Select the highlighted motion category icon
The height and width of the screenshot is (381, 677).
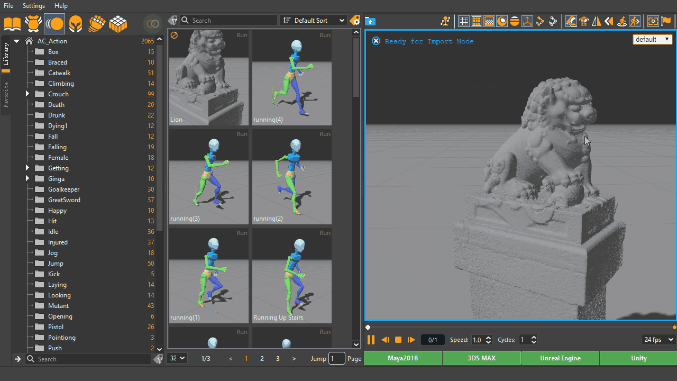tap(54, 23)
